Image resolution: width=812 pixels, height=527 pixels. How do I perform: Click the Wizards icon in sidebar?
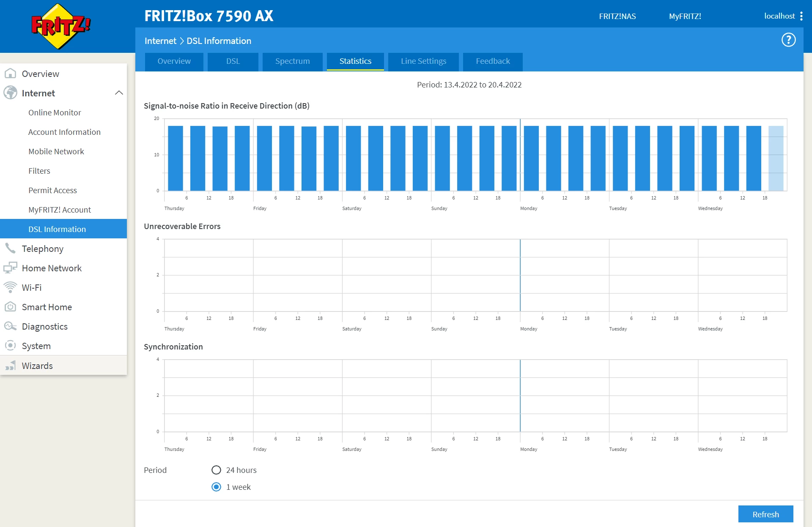click(x=10, y=366)
